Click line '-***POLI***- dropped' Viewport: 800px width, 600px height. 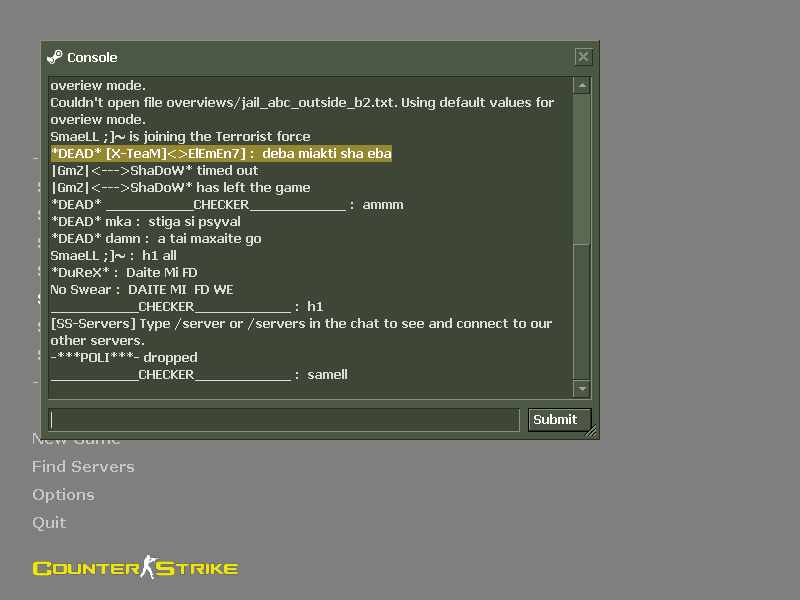[x=124, y=358]
